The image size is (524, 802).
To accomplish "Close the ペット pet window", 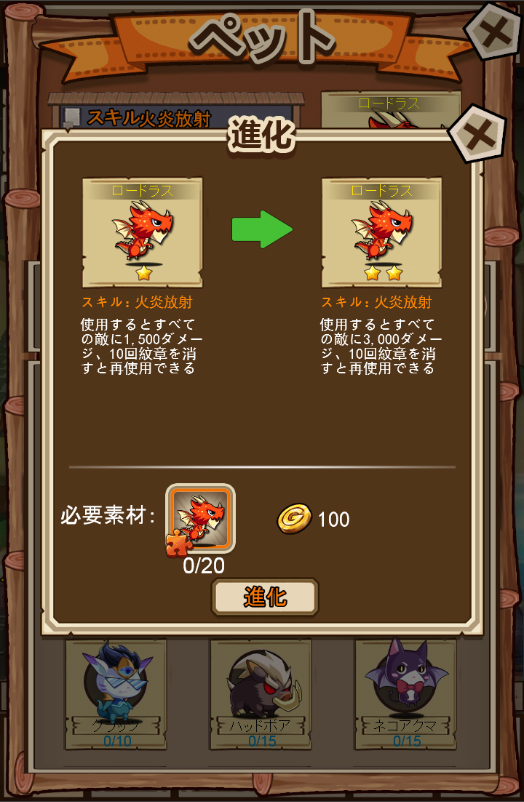I will (x=493, y=32).
